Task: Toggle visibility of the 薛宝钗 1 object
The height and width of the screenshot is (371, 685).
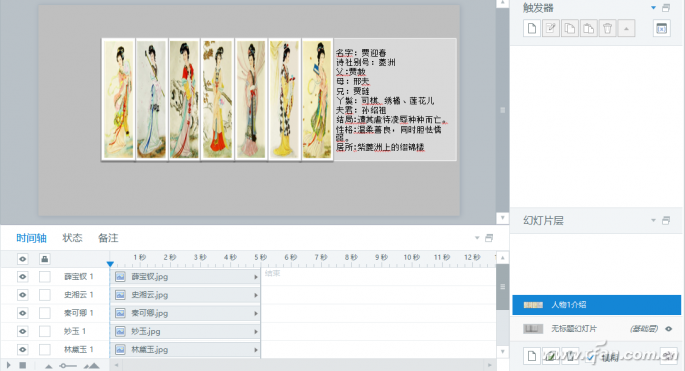Action: [x=22, y=277]
